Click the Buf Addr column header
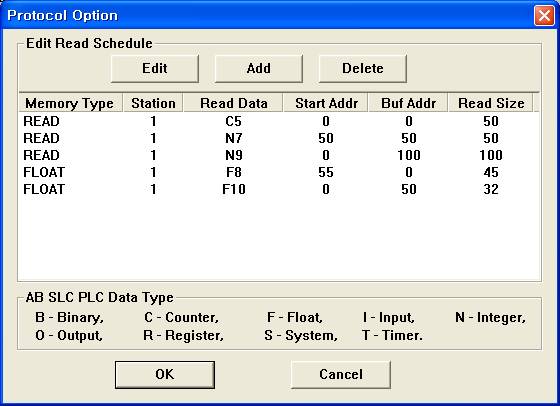This screenshot has height=406, width=560. pyautogui.click(x=408, y=103)
